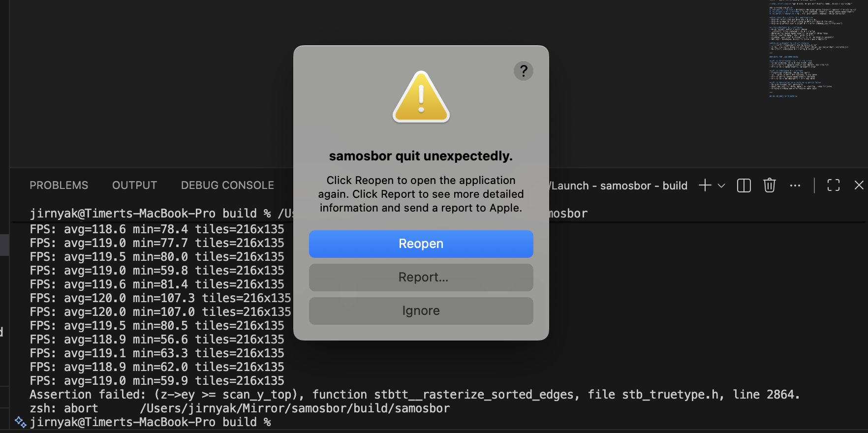Reopen the samosbor application
The width and height of the screenshot is (868, 433).
421,244
